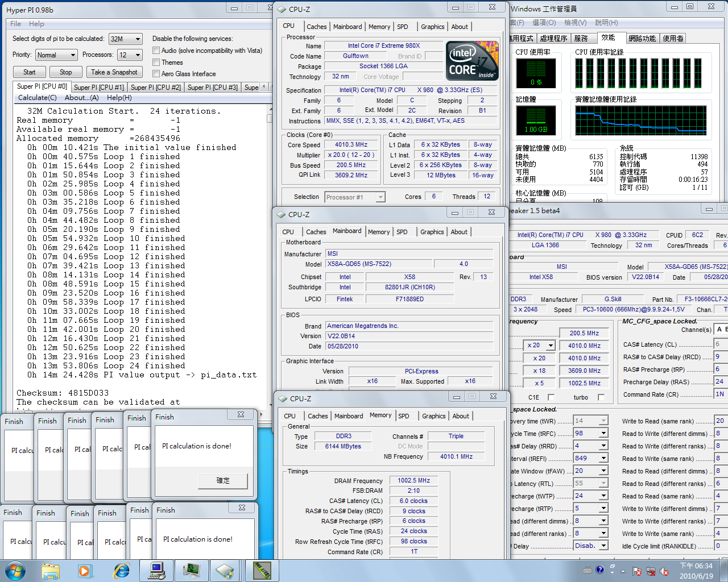Open Windows Explorer from the taskbar
The width and height of the screenshot is (728, 582).
tap(51, 571)
